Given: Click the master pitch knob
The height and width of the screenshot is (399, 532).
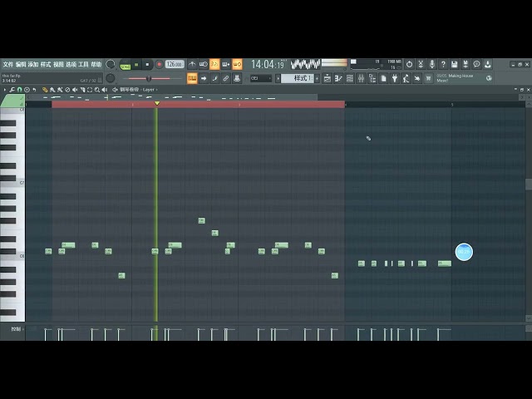Looking at the screenshot, I should (111, 78).
